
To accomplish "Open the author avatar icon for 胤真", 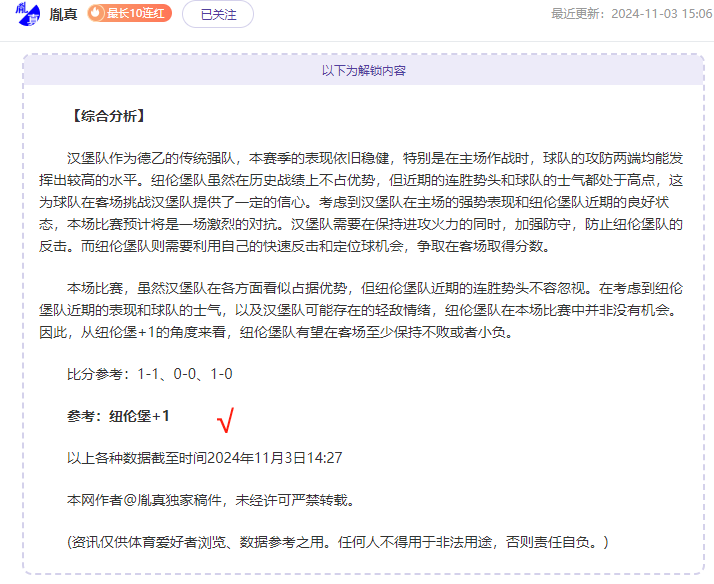I will tap(28, 14).
